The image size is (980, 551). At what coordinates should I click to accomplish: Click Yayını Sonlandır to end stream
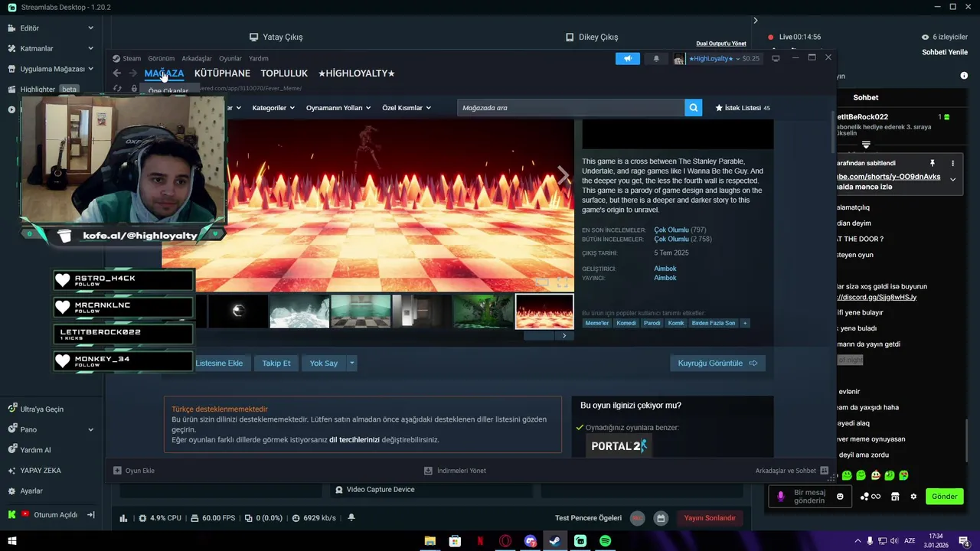tap(710, 518)
